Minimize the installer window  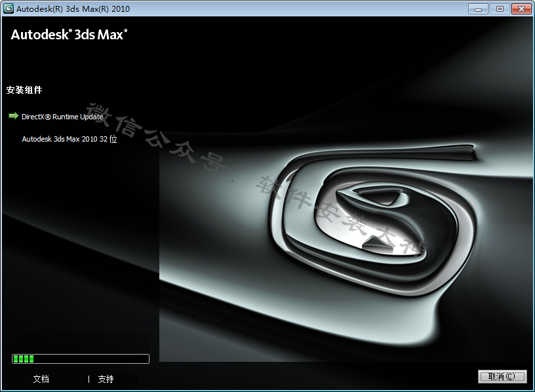[478, 9]
